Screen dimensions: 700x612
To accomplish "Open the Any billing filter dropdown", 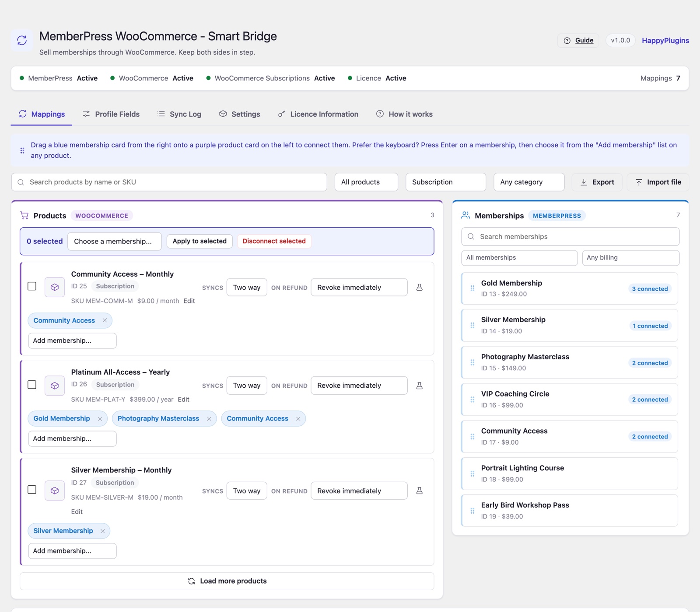I will point(630,258).
